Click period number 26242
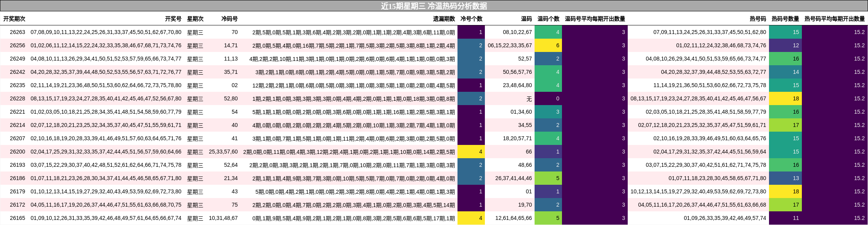 coord(18,72)
